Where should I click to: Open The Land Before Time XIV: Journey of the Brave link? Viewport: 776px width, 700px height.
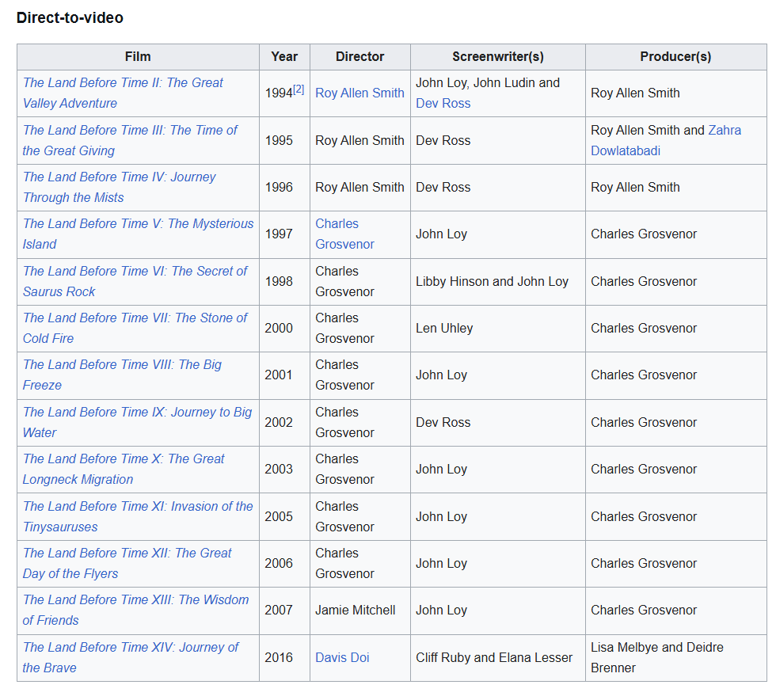point(131,657)
